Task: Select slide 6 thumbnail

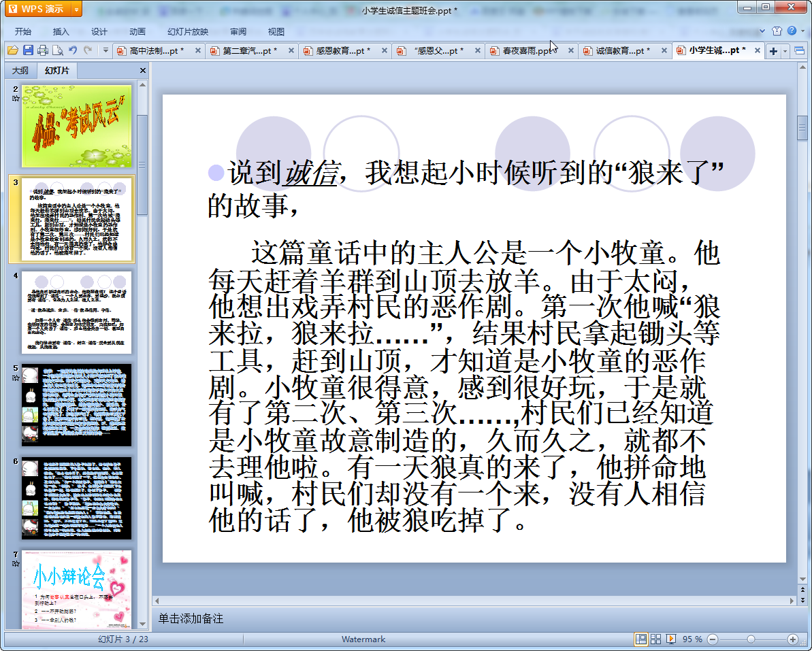Action: (77, 499)
